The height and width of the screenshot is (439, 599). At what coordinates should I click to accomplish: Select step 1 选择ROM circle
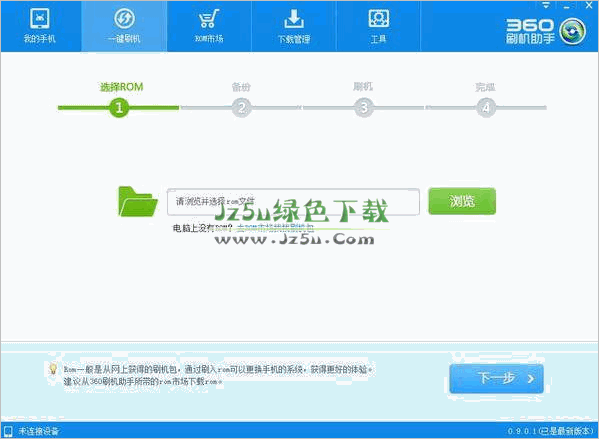(119, 108)
